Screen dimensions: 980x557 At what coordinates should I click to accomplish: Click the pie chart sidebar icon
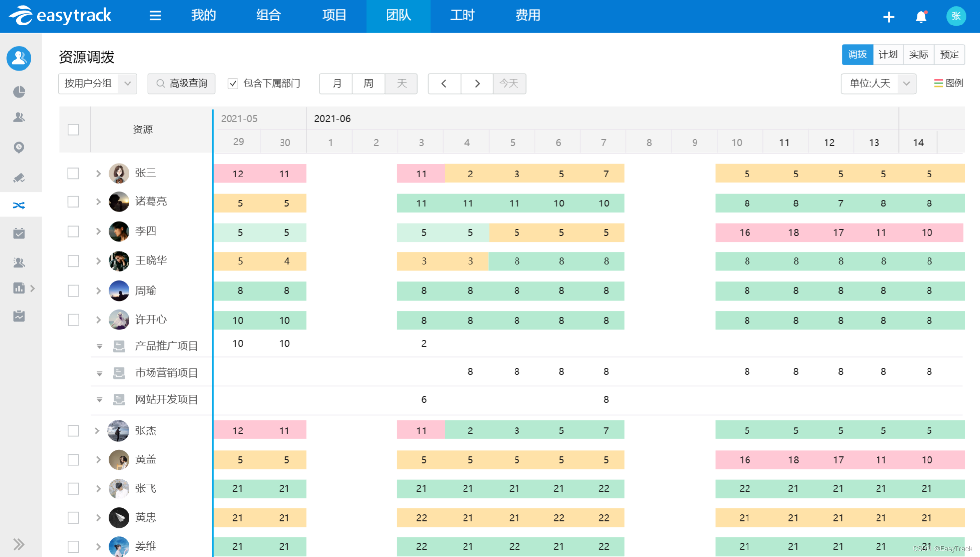click(19, 92)
